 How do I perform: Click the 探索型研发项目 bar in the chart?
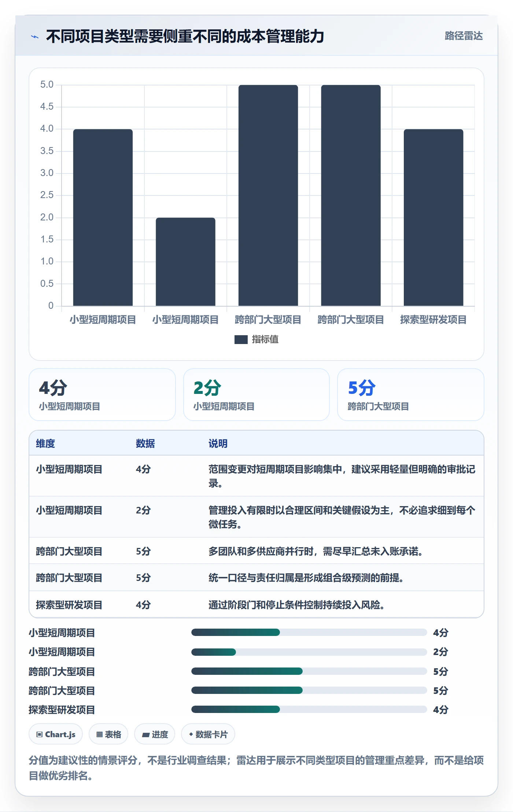pyautogui.click(x=433, y=217)
